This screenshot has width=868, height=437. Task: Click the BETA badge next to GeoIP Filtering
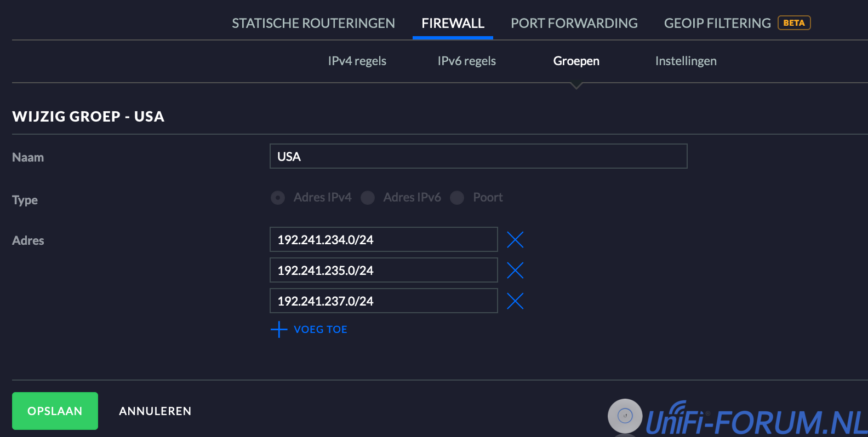(794, 23)
